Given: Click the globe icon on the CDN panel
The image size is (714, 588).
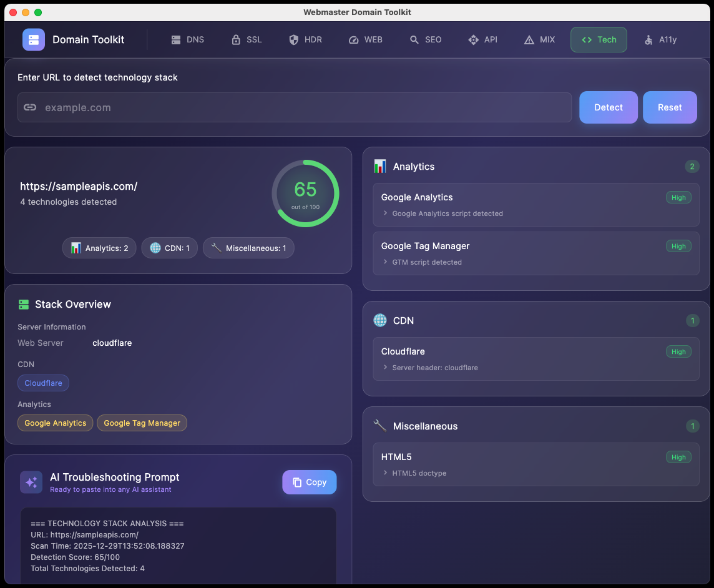Looking at the screenshot, I should coord(379,320).
